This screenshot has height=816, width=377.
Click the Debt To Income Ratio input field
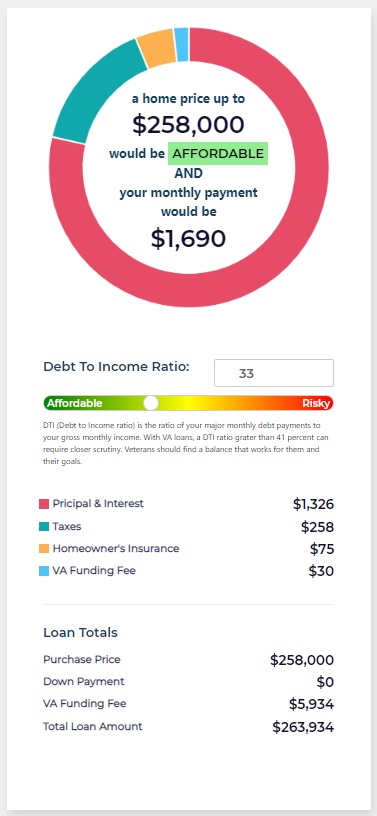274,373
